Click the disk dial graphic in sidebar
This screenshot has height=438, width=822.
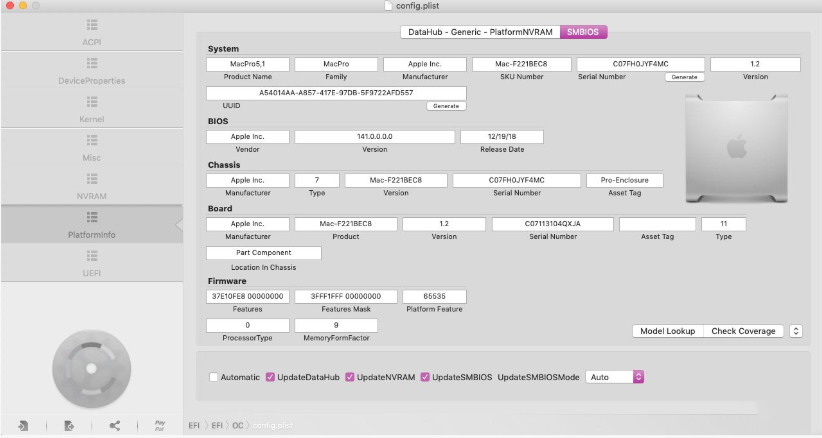(x=92, y=369)
